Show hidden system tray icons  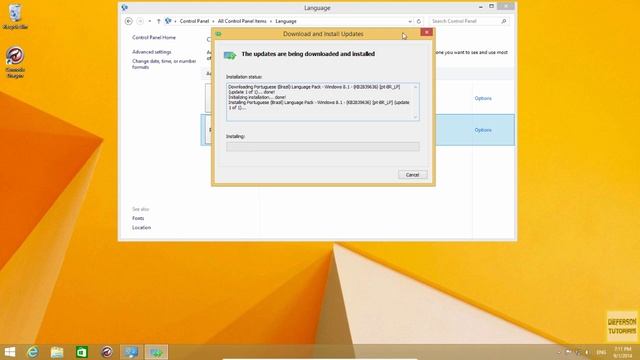559,352
